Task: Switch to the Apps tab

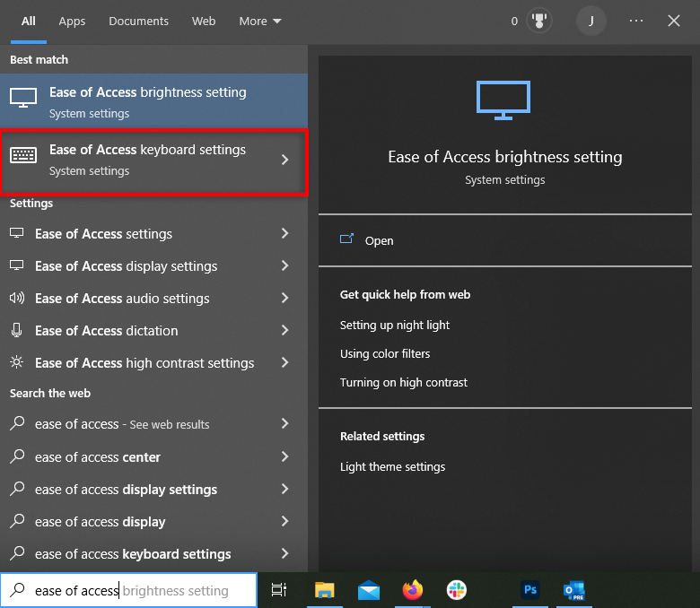Action: [72, 21]
